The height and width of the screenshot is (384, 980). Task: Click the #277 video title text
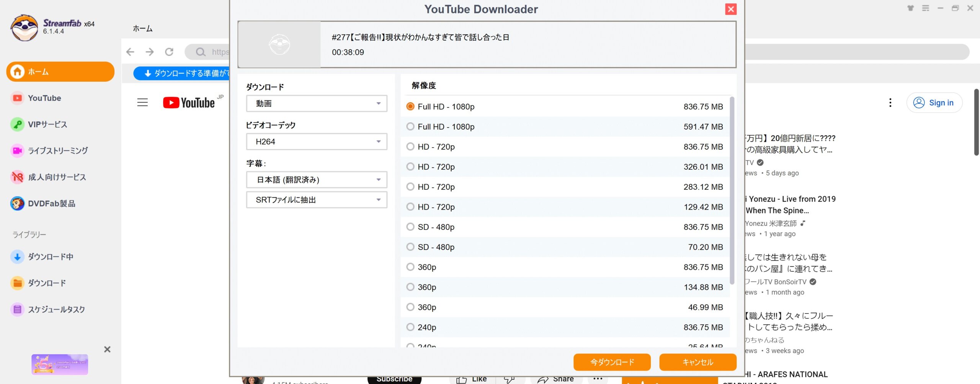[x=420, y=37]
